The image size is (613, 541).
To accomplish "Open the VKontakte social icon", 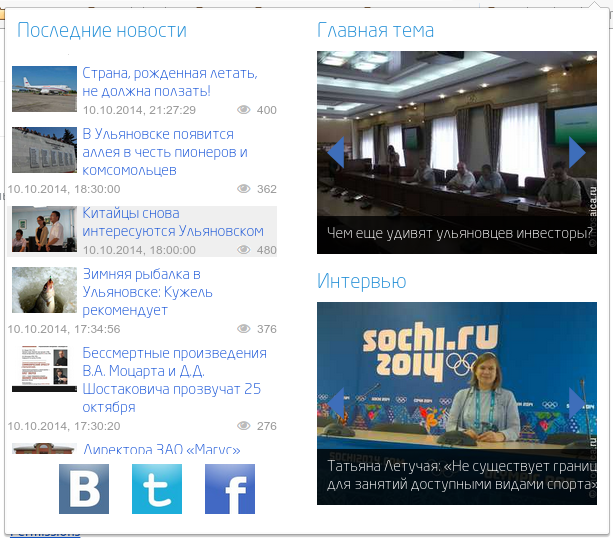I will tap(83, 489).
